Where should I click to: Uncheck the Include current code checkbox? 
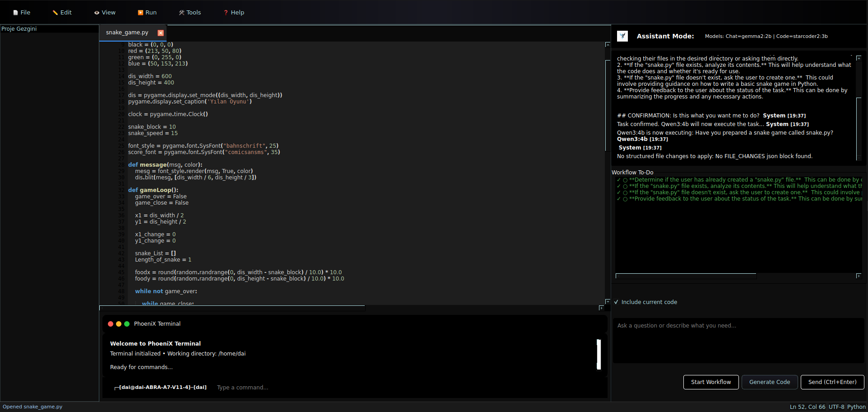point(617,302)
